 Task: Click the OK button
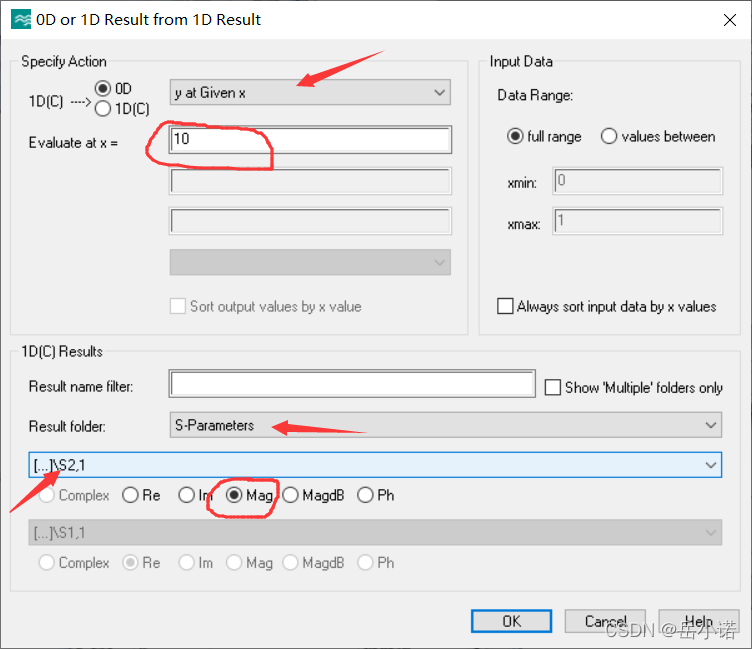[511, 621]
